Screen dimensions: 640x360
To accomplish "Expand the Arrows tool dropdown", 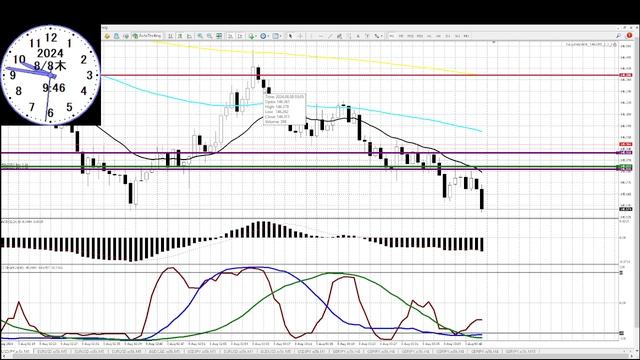I will (381, 36).
